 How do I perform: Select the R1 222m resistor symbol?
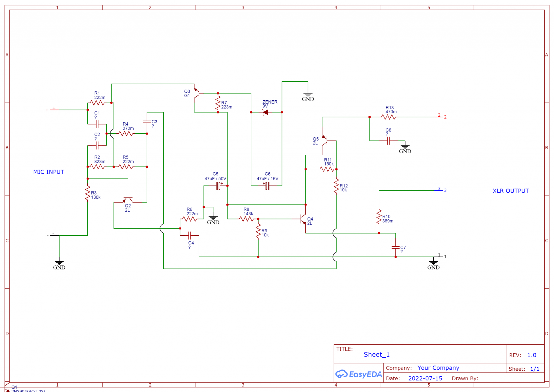click(97, 103)
